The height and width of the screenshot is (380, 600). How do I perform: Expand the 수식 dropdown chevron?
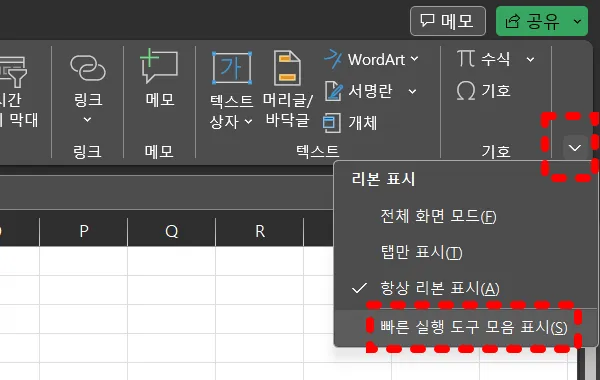(530, 59)
